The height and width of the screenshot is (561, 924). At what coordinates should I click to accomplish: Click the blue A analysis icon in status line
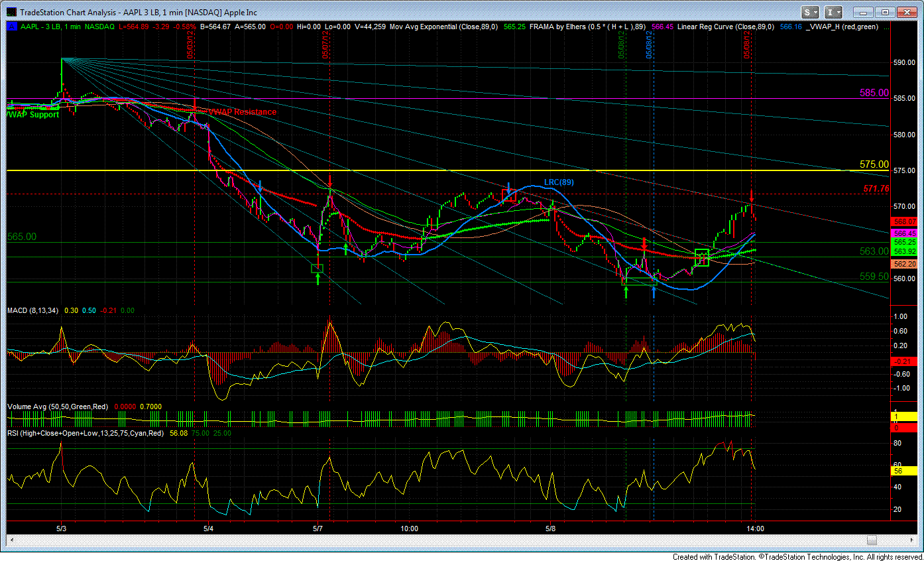[11, 27]
